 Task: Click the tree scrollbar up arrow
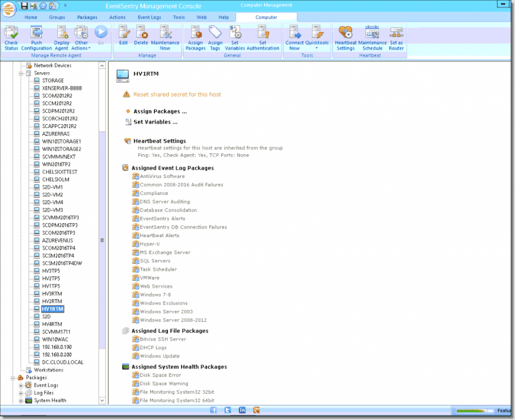coord(102,66)
